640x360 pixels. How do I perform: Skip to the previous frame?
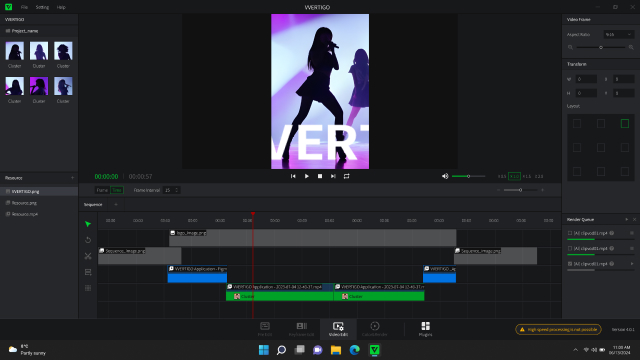(x=293, y=176)
